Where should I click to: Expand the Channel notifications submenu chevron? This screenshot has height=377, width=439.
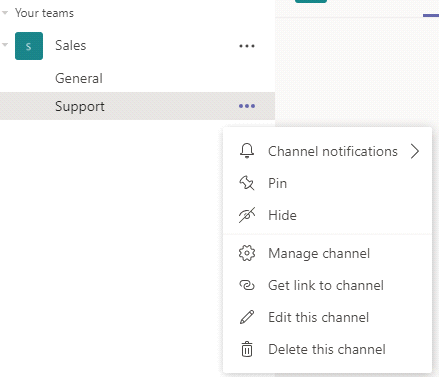pyautogui.click(x=415, y=151)
